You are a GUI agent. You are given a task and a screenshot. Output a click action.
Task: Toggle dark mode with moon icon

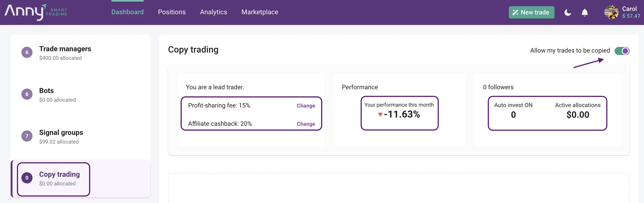(x=567, y=12)
